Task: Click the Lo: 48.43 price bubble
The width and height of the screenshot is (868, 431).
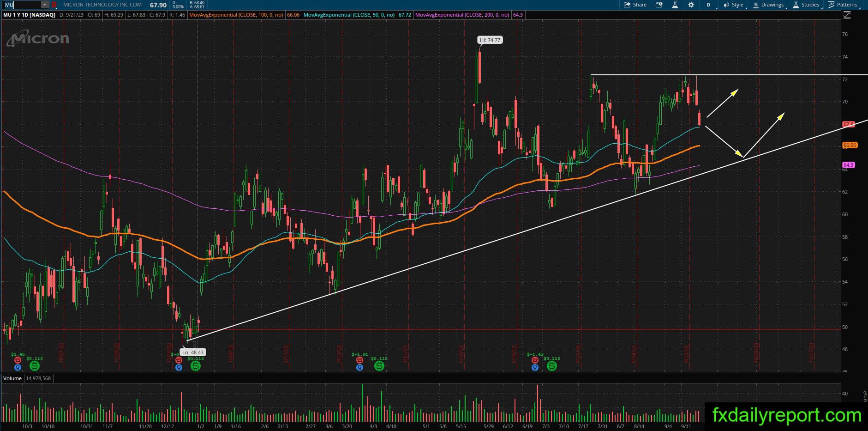Action: pyautogui.click(x=192, y=352)
